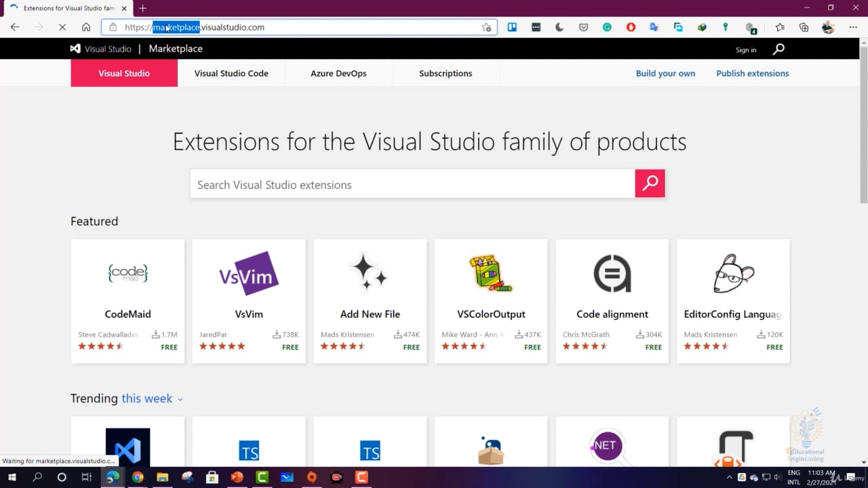Stop the page loading with the X button
The width and height of the screenshot is (868, 488).
click(61, 27)
